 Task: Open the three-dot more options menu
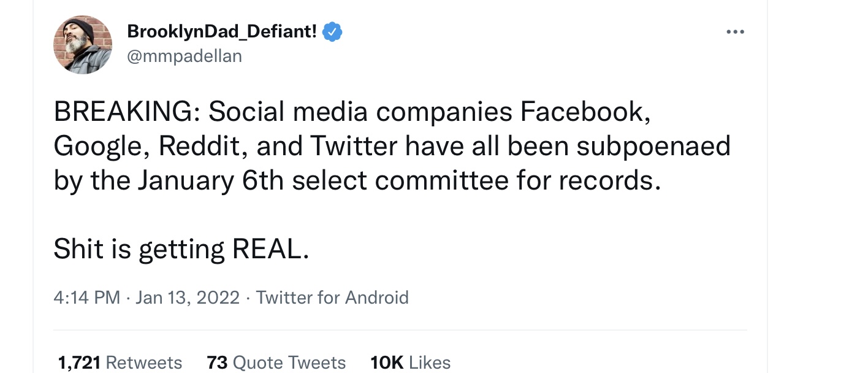(x=734, y=31)
